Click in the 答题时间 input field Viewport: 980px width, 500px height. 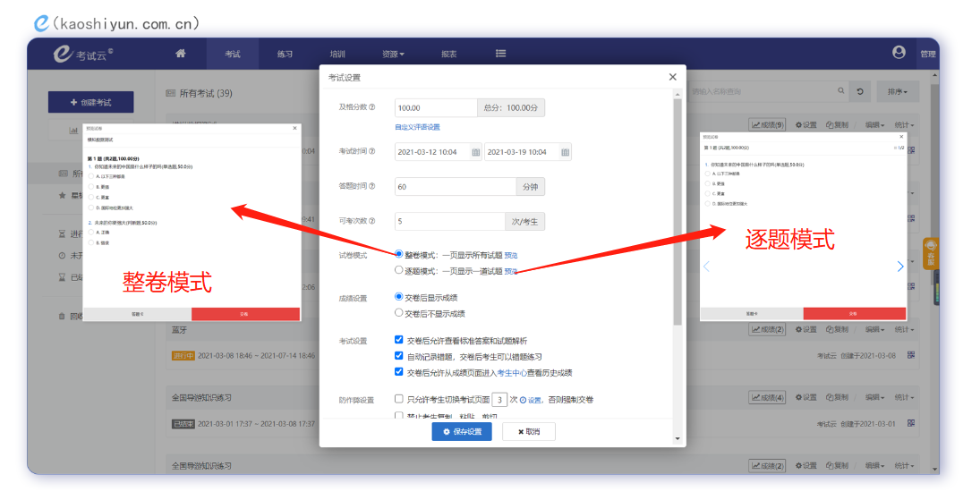tap(455, 187)
